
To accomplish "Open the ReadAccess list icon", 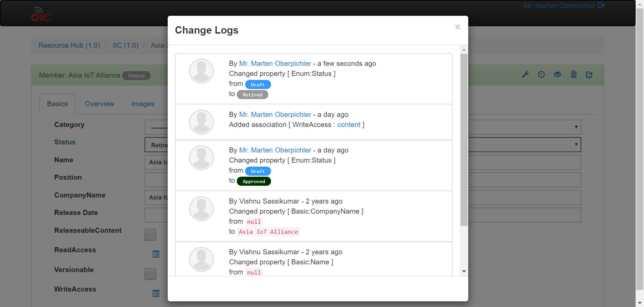I will pos(156,254).
